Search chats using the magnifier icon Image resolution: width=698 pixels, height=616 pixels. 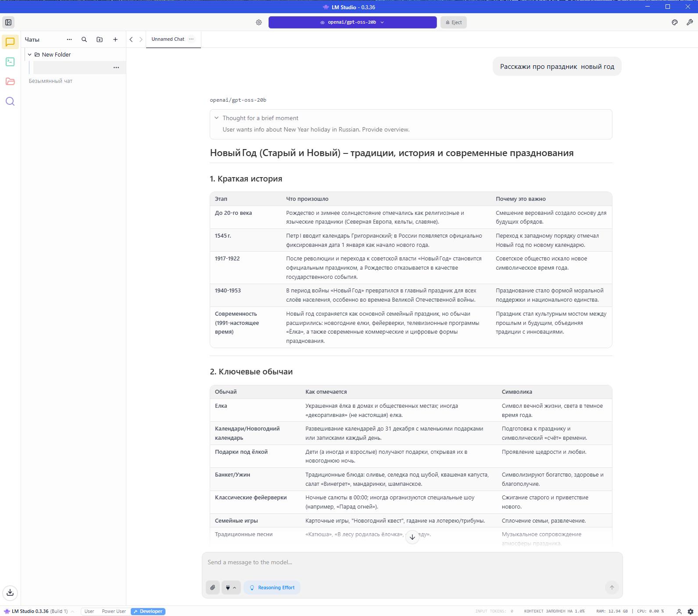(x=84, y=39)
